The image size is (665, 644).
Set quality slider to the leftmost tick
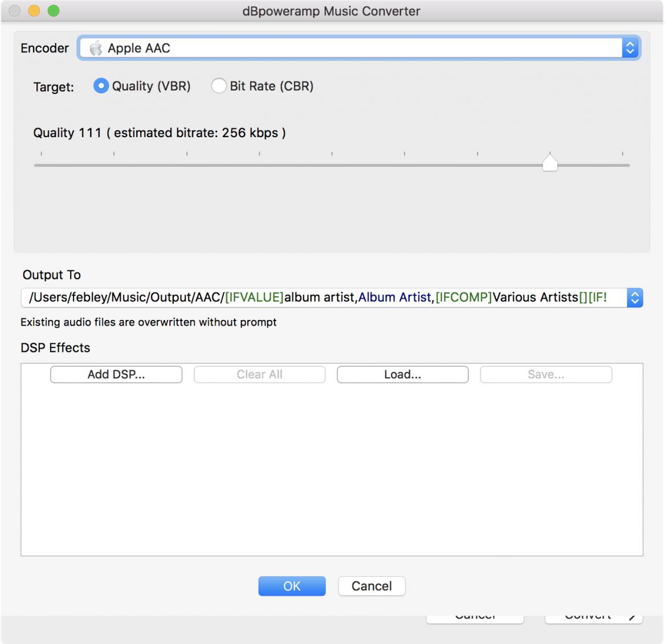tap(41, 154)
